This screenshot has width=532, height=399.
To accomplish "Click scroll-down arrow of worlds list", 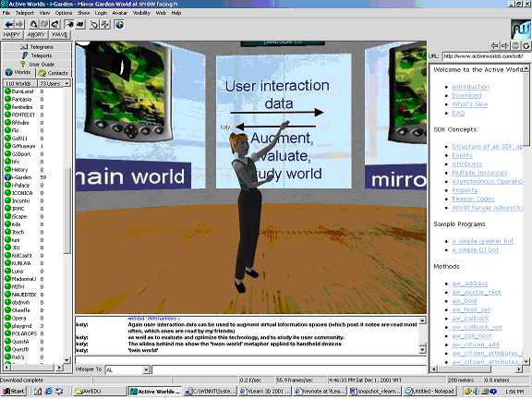I will (66, 360).
